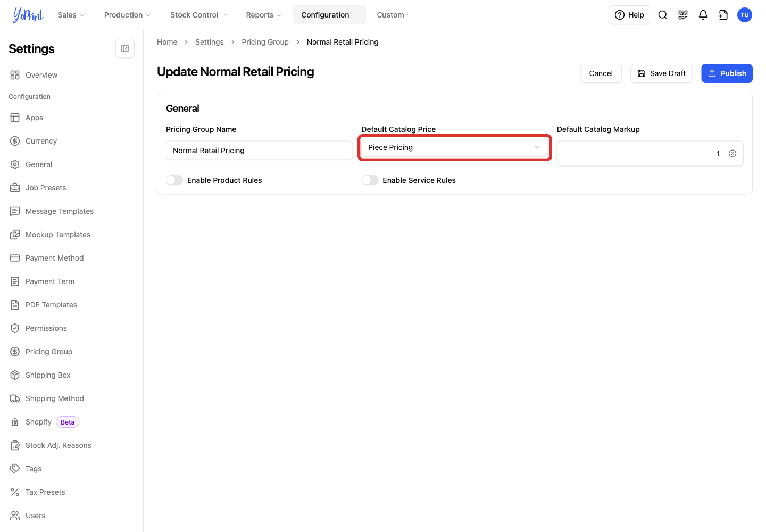Viewport: 766px width, 532px height.
Task: Open the notifications bell
Action: (703, 15)
